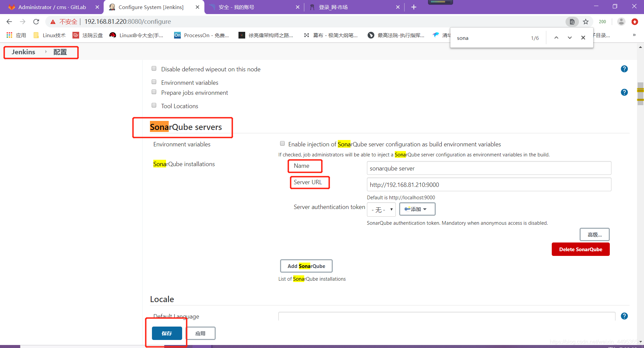Click the 保存 save button
Viewport: 644px width, 348px height.
coord(167,333)
